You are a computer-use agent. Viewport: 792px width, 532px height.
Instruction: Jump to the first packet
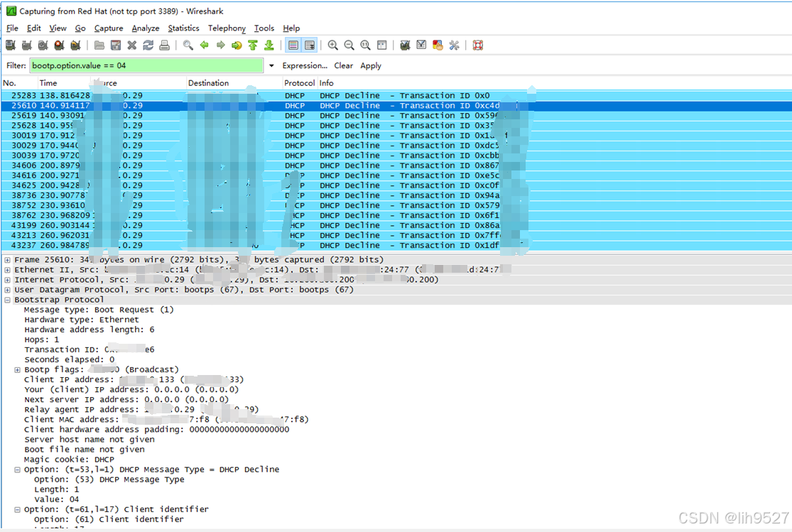253,45
